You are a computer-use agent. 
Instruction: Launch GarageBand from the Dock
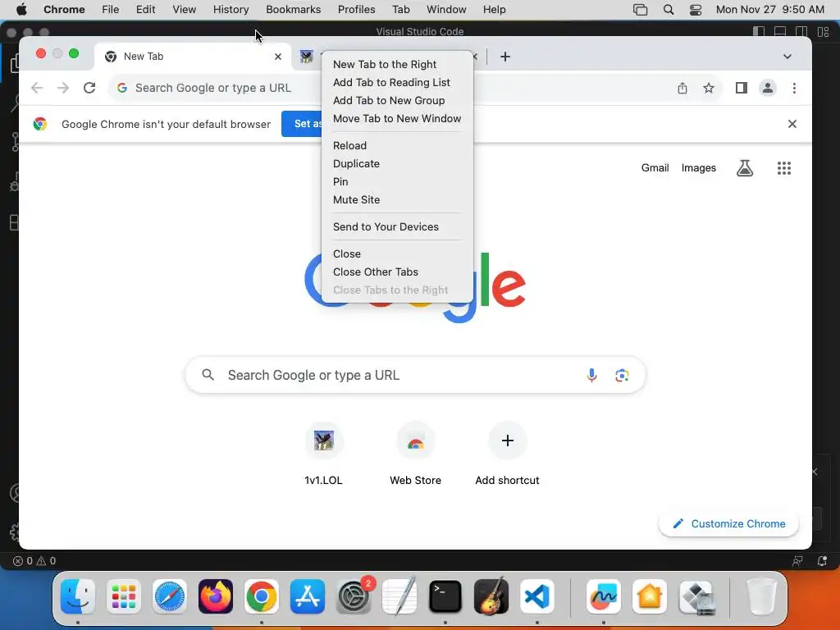[491, 596]
